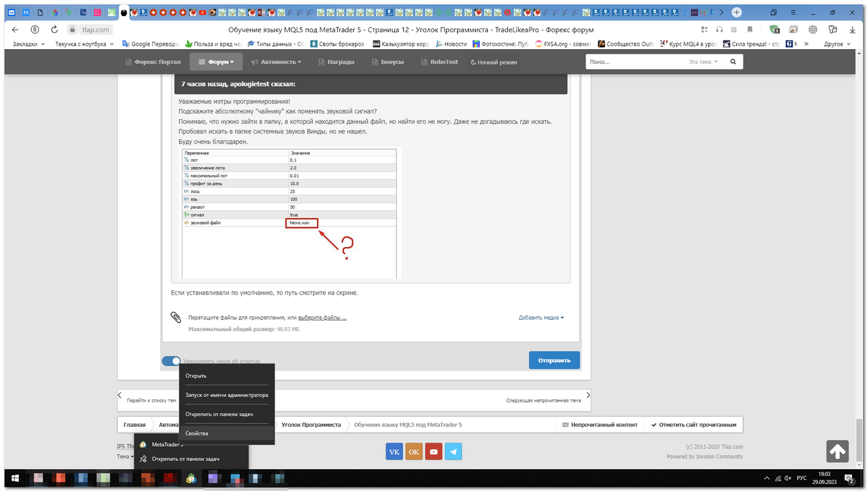Click the MetaTrader icon on the taskbar

191,479
